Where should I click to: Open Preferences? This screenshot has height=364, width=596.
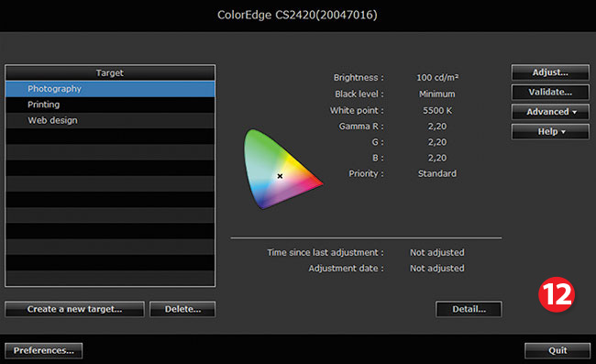coord(44,350)
